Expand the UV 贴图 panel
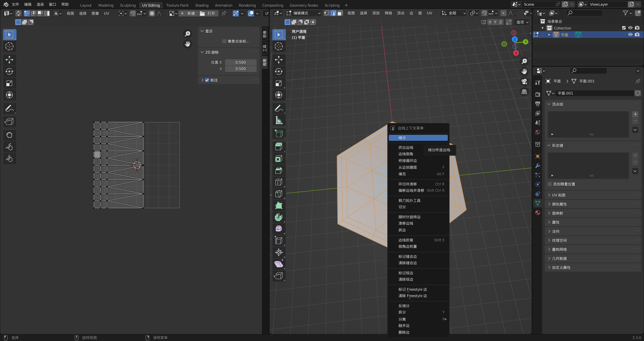 point(593,195)
